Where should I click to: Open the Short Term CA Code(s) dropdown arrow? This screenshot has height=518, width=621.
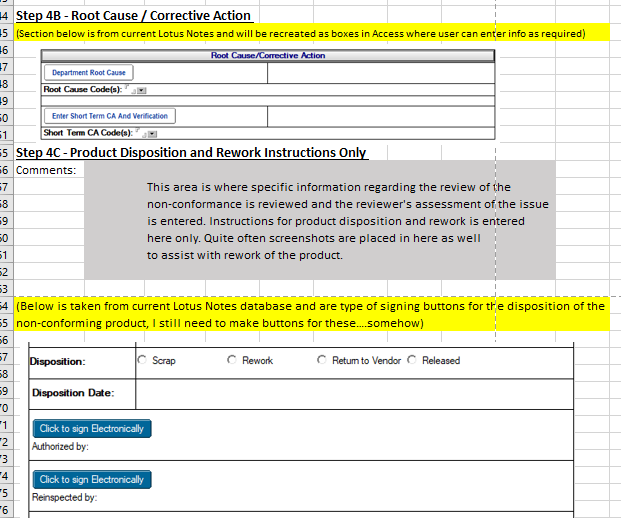tap(153, 134)
